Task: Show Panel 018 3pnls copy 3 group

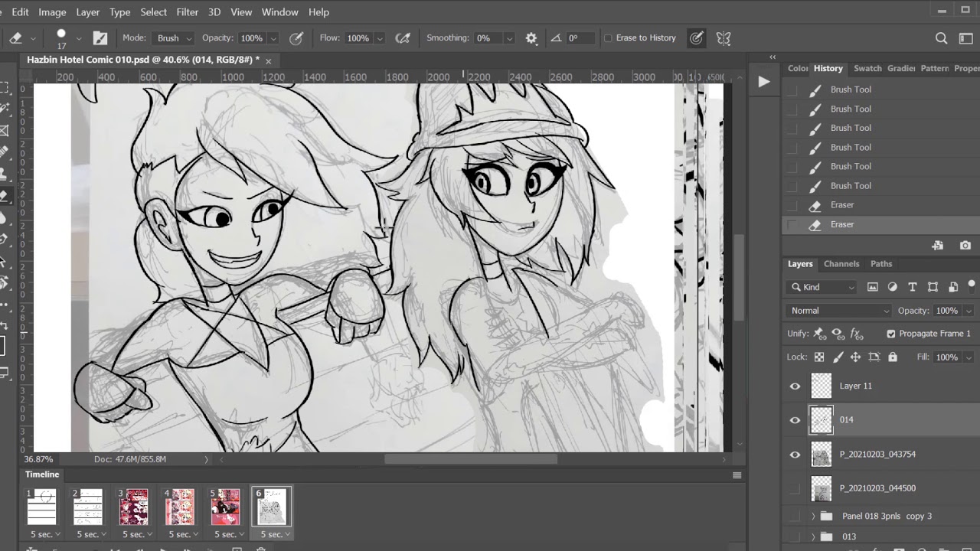Action: (x=795, y=517)
